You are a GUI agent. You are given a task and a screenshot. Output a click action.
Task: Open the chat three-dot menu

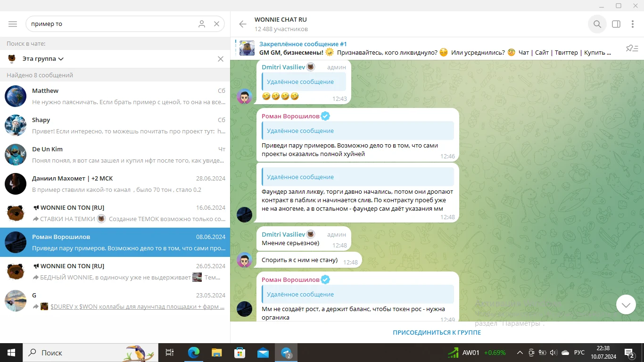pos(632,24)
